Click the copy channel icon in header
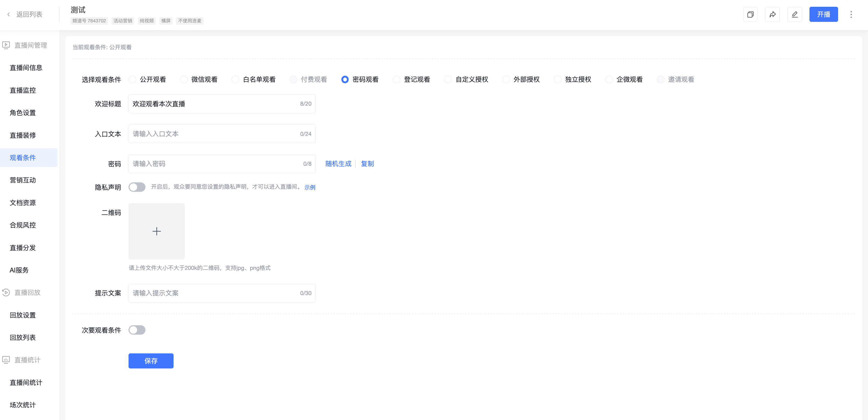Viewport: 868px width, 420px height. tap(750, 15)
